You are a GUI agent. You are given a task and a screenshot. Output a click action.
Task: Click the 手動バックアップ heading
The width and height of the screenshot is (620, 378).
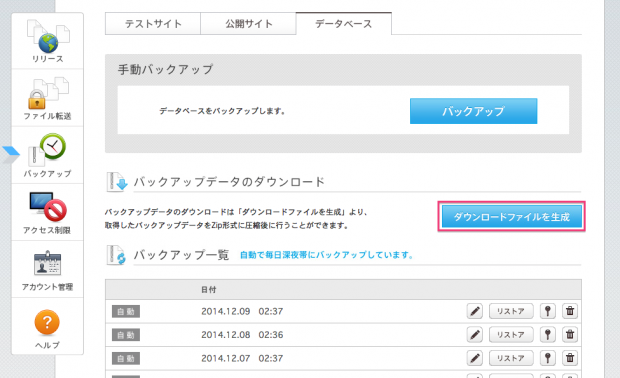pyautogui.click(x=166, y=69)
